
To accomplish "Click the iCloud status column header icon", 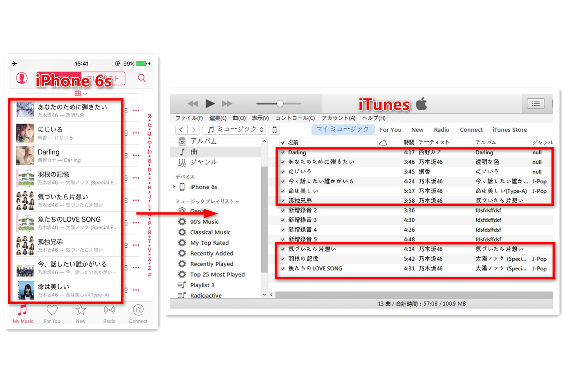I will [x=383, y=143].
